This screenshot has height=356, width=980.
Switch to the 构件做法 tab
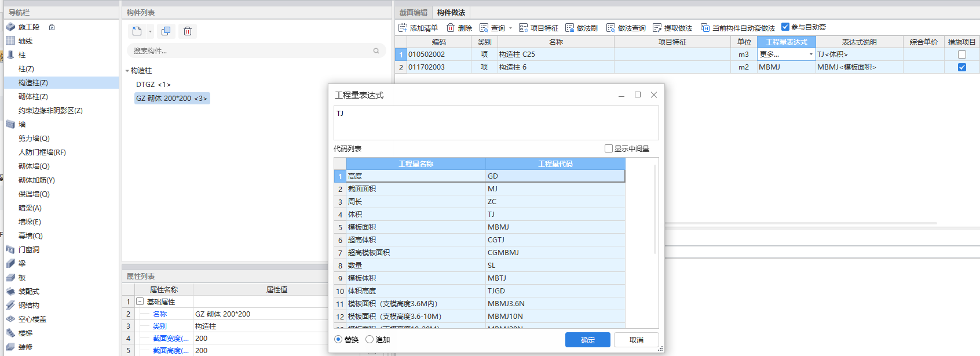coord(451,12)
